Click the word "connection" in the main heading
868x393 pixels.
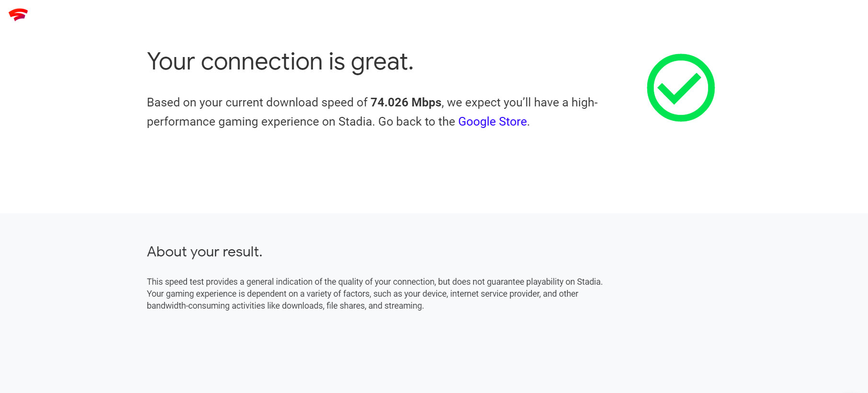pos(262,62)
